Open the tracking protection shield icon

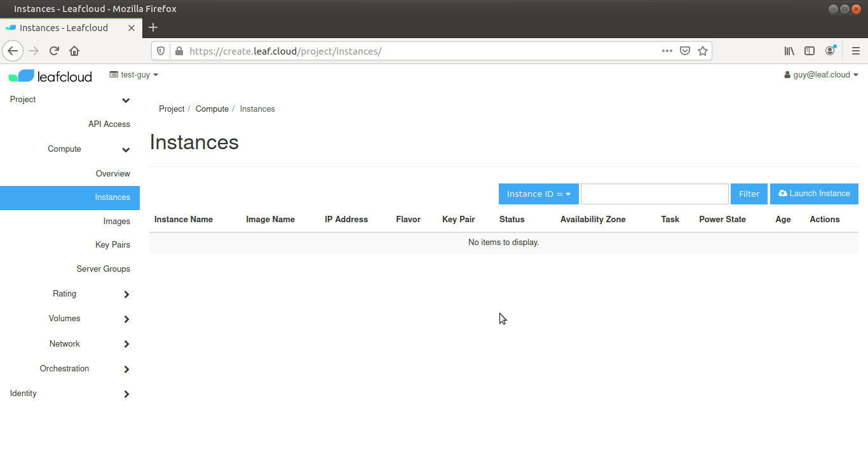pos(161,51)
